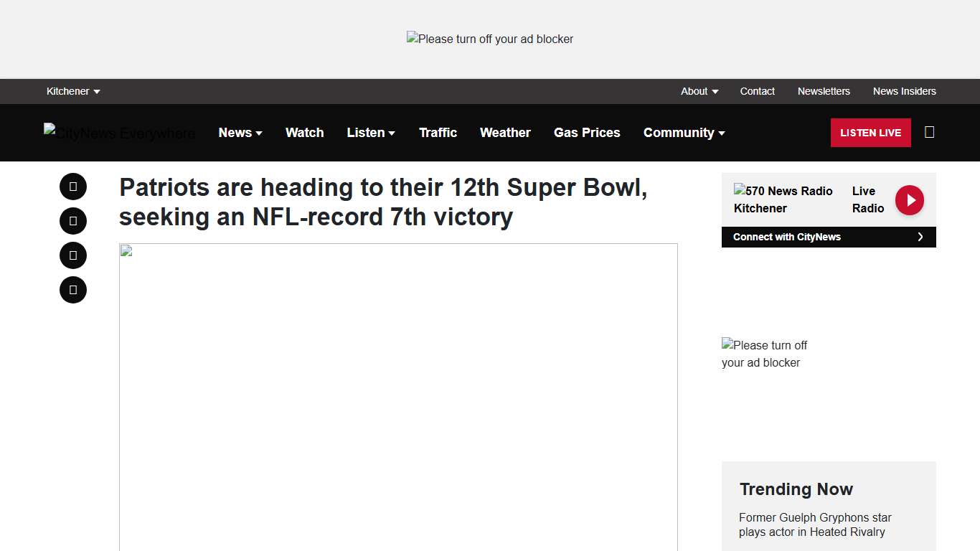Viewport: 980px width, 551px height.
Task: Click the second circular share icon from the top
Action: [x=73, y=221]
